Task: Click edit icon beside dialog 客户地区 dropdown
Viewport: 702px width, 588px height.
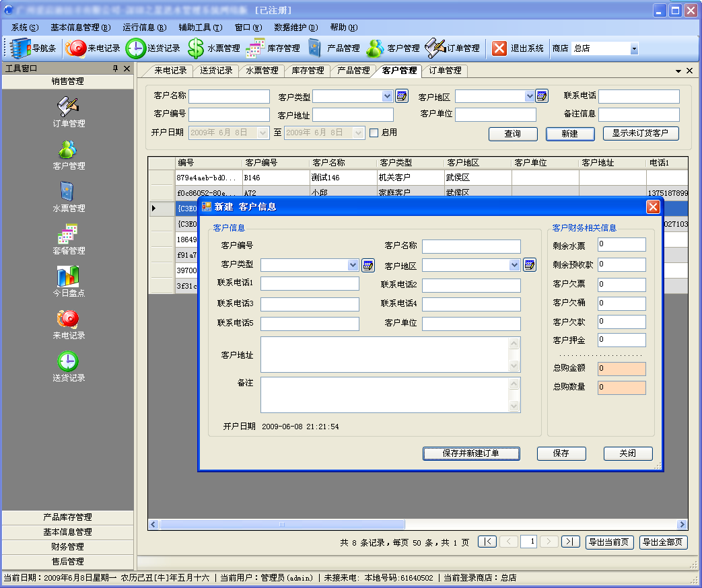Action: [x=530, y=265]
